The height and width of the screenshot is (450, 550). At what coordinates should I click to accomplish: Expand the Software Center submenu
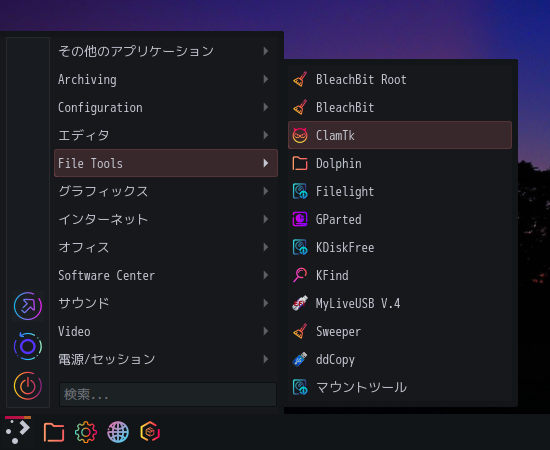pyautogui.click(x=166, y=275)
